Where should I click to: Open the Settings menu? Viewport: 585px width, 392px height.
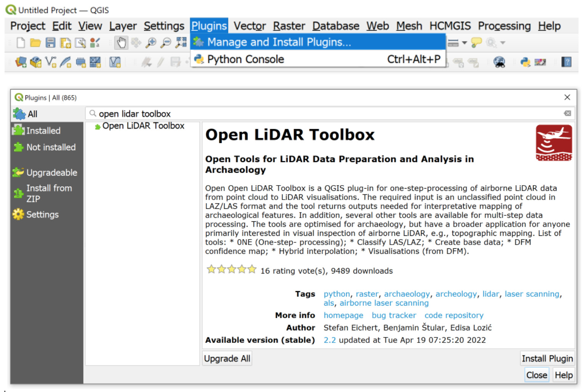coord(164,26)
